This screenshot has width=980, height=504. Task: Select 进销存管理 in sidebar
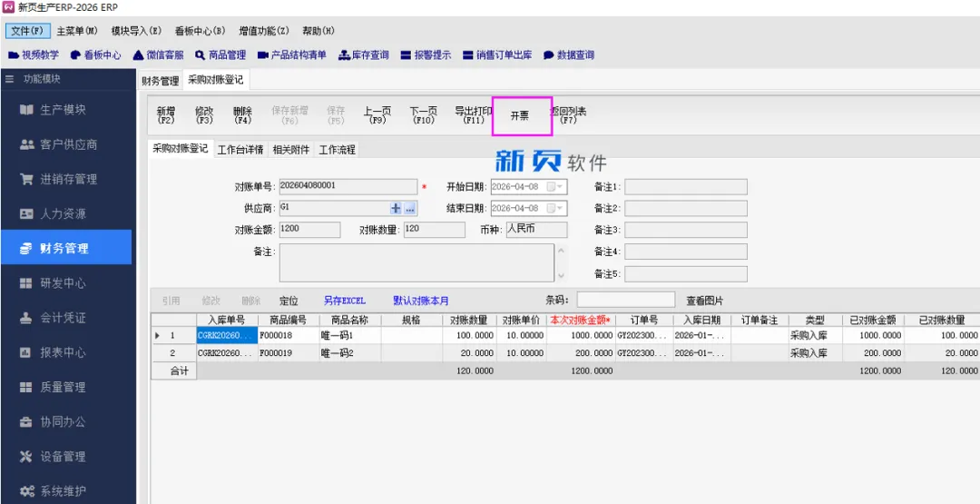click(x=65, y=180)
